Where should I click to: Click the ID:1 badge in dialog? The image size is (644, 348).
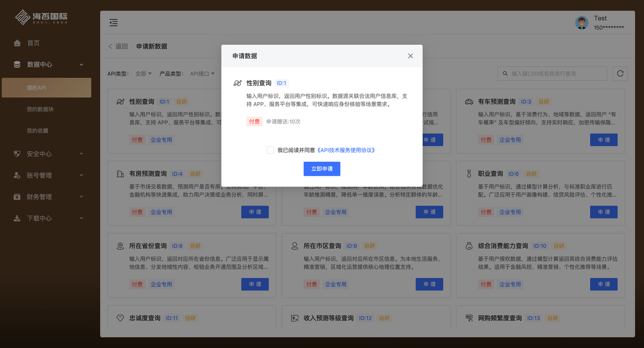point(281,83)
